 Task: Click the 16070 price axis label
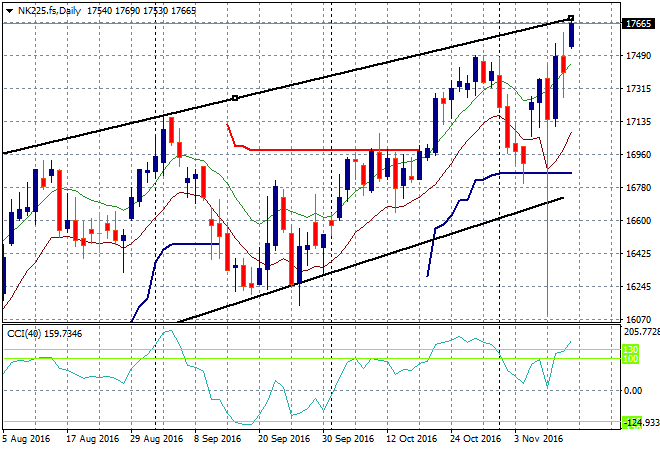[638, 320]
